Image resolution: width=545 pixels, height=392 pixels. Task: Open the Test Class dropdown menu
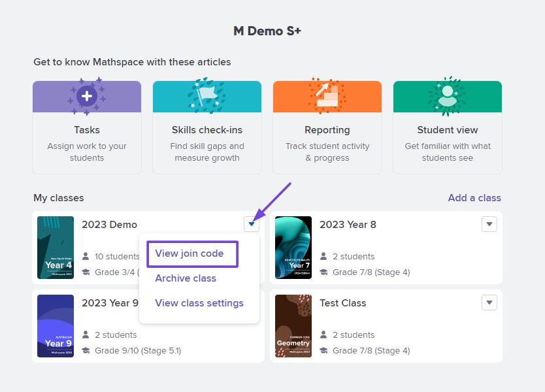(x=489, y=302)
